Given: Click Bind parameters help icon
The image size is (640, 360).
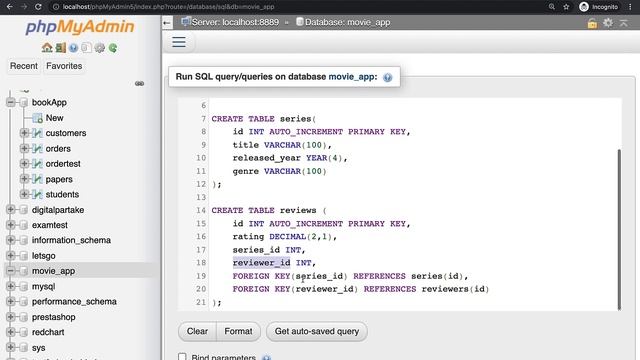Looking at the screenshot, I should point(266,358).
